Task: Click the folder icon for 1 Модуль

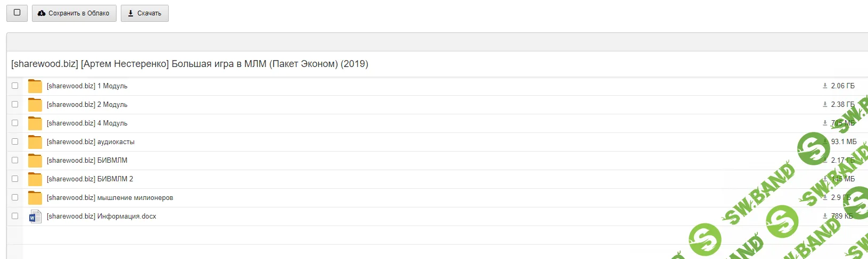Action: (35, 86)
